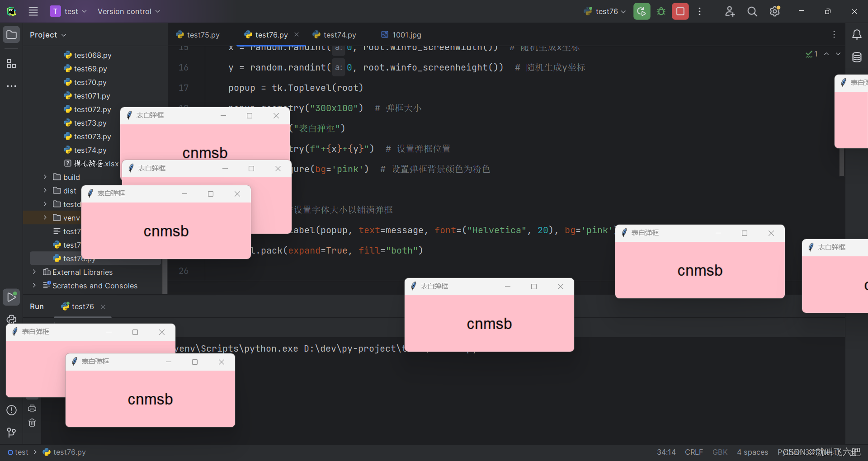Click the inspections widget checkmark count
Viewport: 868px width, 461px height.
[811, 54]
